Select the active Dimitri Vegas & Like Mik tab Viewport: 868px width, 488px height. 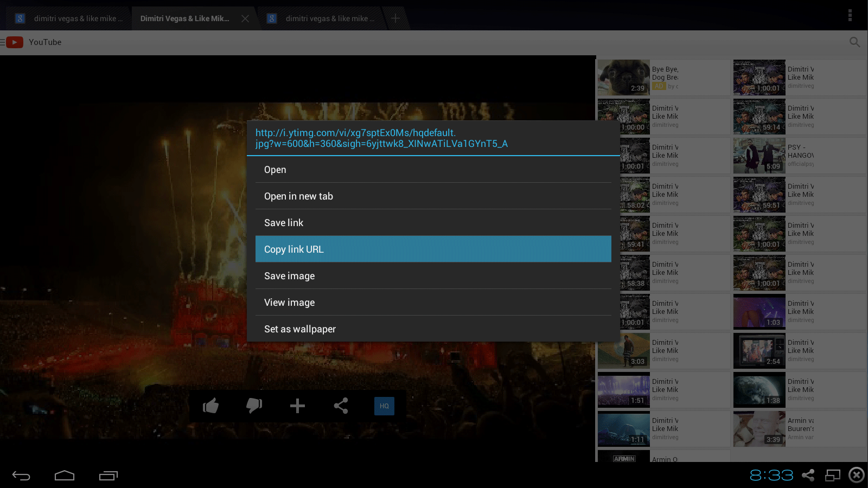pos(184,18)
